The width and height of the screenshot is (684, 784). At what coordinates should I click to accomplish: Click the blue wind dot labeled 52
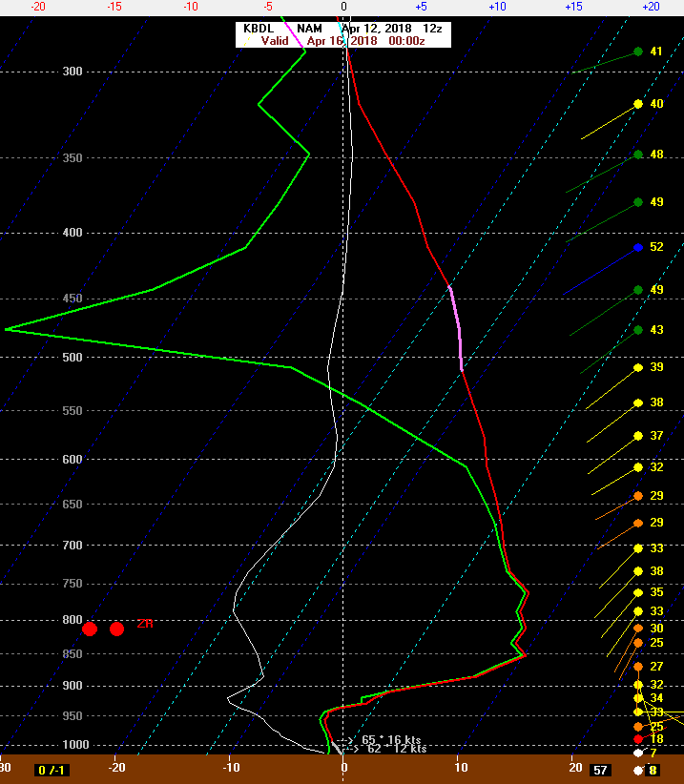[638, 247]
